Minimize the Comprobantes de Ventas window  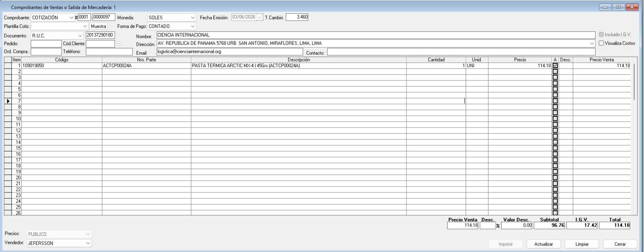(x=605, y=7)
